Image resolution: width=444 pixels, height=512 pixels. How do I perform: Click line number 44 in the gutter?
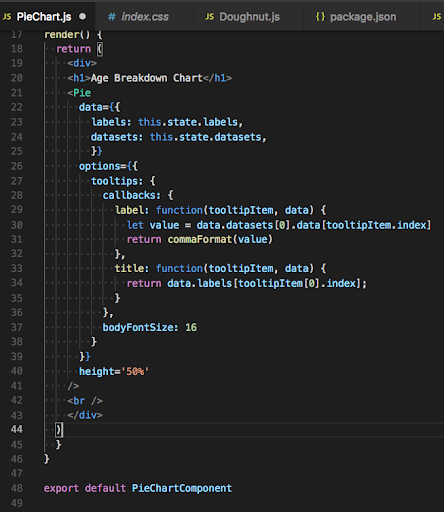click(x=17, y=429)
